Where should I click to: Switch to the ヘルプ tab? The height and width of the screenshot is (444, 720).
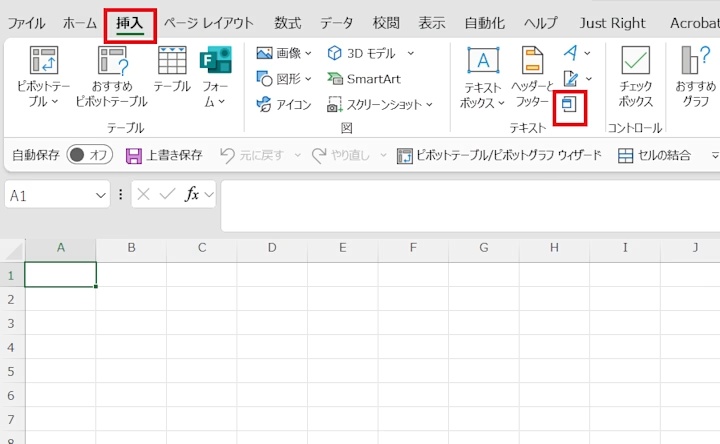(541, 23)
